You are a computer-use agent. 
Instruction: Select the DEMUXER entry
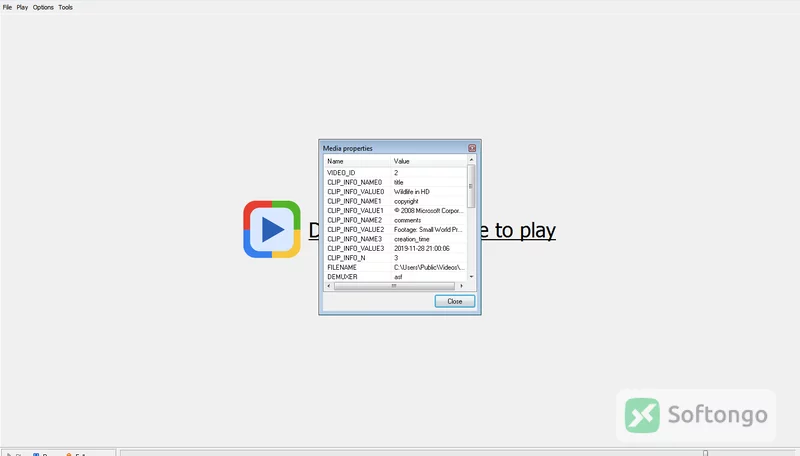pos(342,277)
